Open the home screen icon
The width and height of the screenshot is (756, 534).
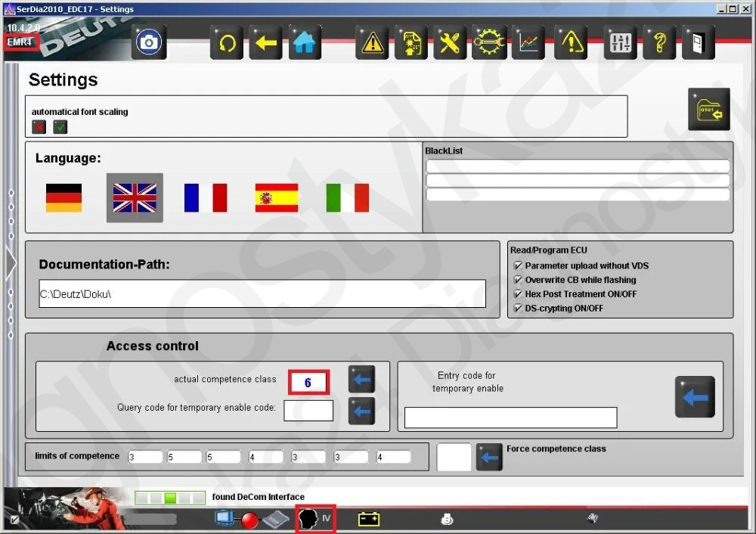click(x=305, y=42)
